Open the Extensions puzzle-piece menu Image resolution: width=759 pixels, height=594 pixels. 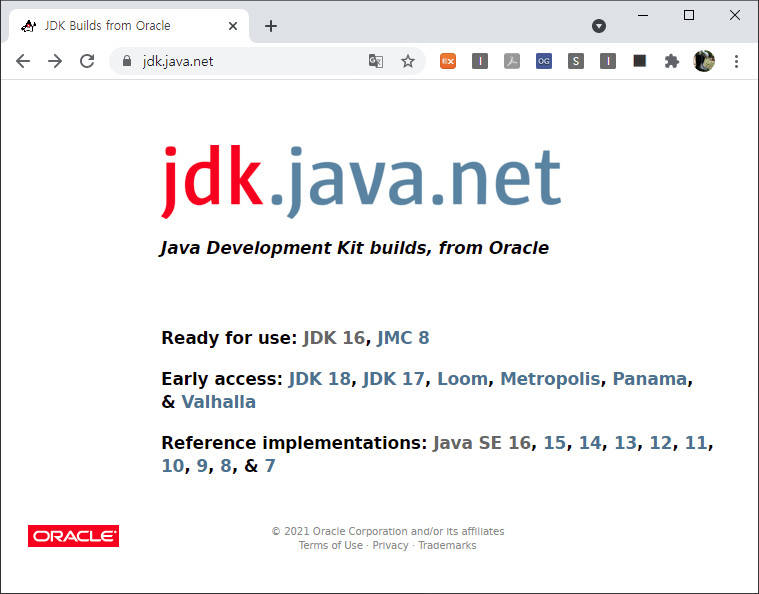pyautogui.click(x=671, y=61)
